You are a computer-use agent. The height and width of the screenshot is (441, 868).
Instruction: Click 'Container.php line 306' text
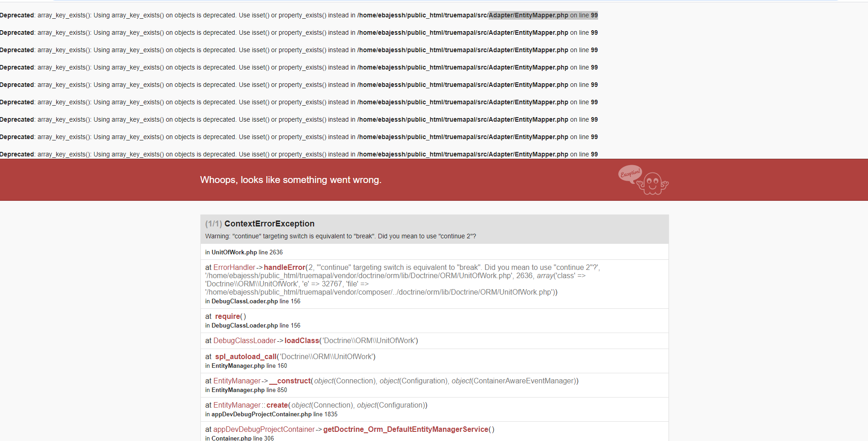tap(243, 438)
